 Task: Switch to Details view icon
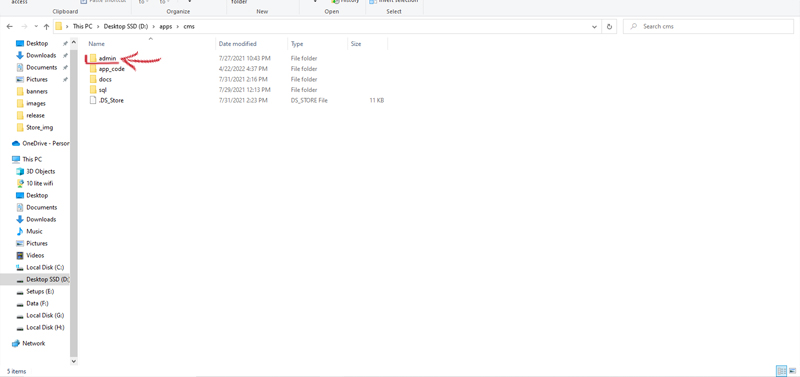(x=781, y=370)
